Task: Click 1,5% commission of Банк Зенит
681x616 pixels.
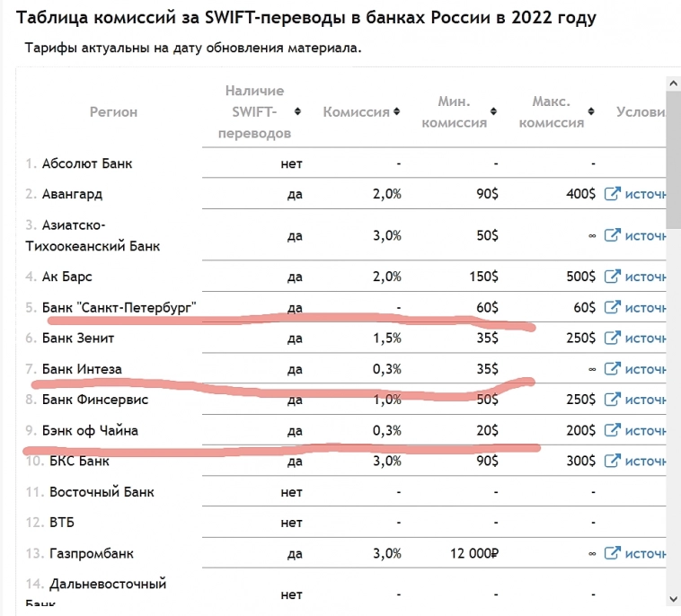Action: 387,339
